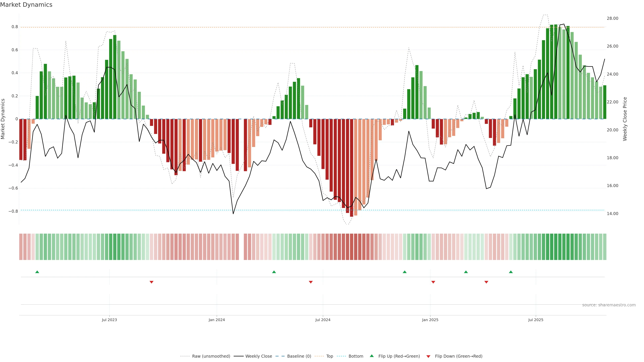Viewport: 644px width, 362px height.
Task: Click the rightmost red Flip Down triangle marker
Action: pyautogui.click(x=486, y=282)
